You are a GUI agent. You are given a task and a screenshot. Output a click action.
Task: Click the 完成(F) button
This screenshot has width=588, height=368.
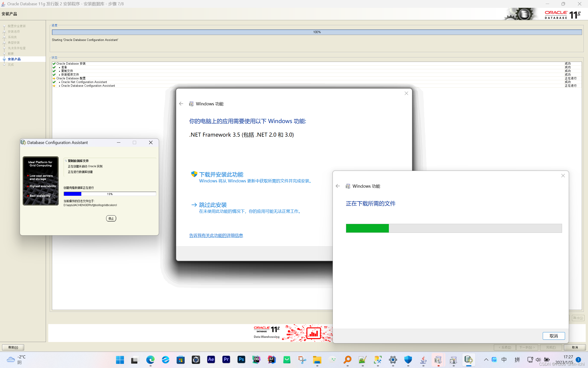(x=551, y=347)
